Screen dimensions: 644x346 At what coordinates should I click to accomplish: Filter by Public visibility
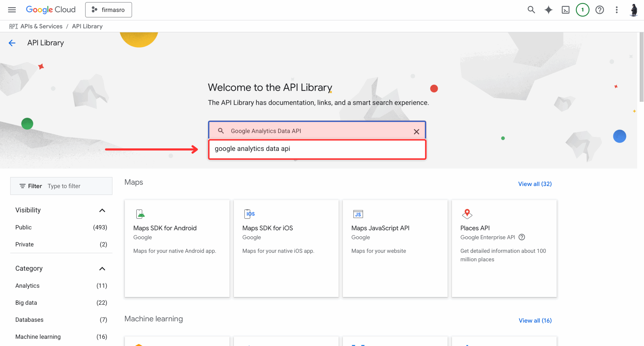tap(61, 227)
